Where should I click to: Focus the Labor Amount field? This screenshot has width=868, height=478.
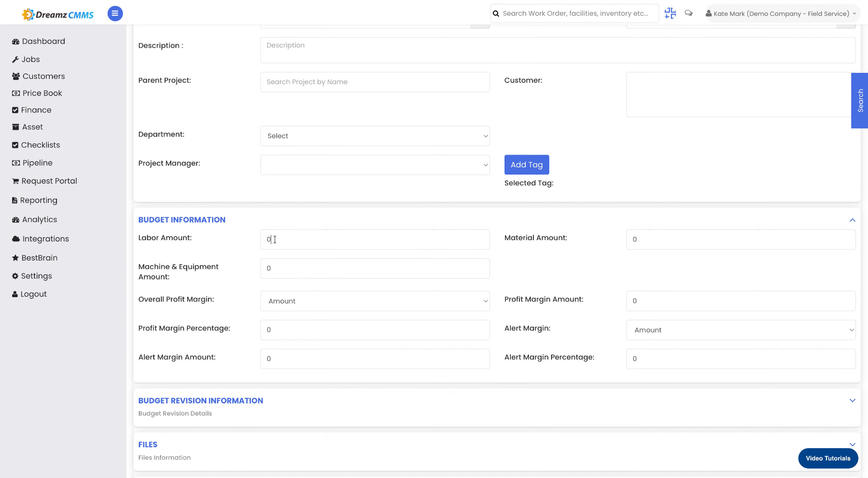(x=375, y=240)
